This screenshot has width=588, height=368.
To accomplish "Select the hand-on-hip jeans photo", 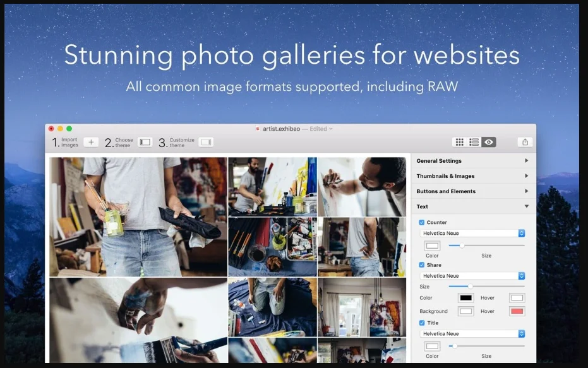I will (362, 247).
